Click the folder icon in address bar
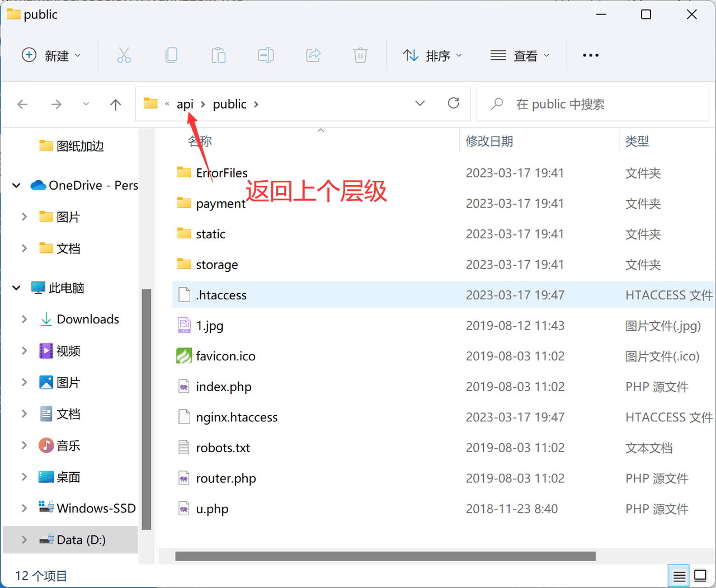Viewport: 716px width, 588px height. (x=150, y=104)
